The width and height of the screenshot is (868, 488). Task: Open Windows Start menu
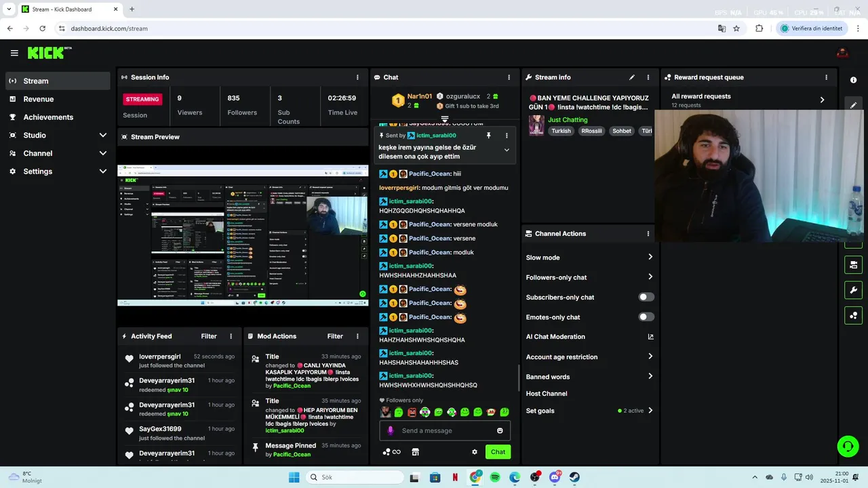coord(294,477)
